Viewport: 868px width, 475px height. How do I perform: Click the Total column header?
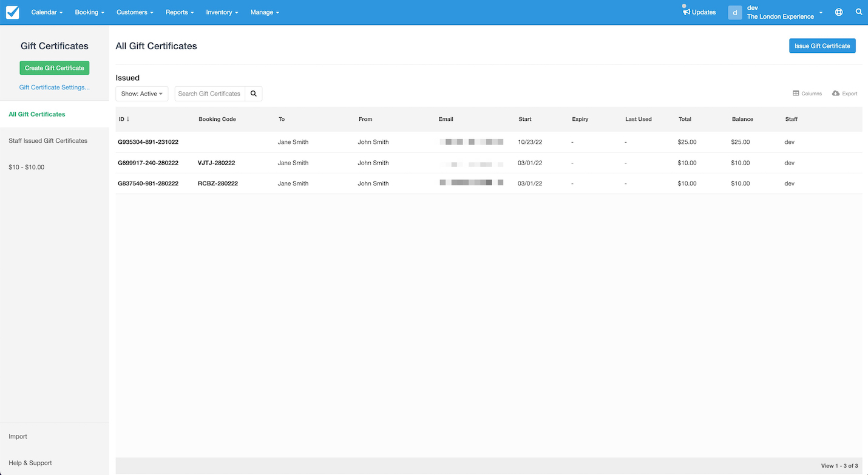click(x=685, y=119)
